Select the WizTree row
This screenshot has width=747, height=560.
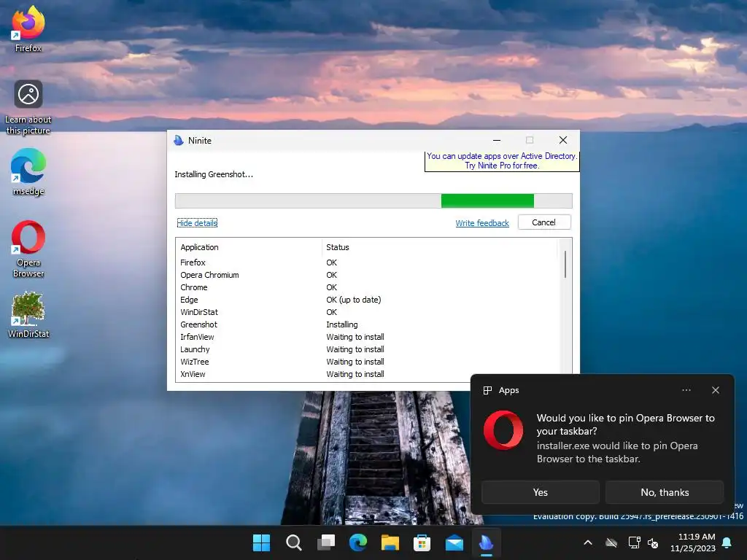(x=367, y=362)
